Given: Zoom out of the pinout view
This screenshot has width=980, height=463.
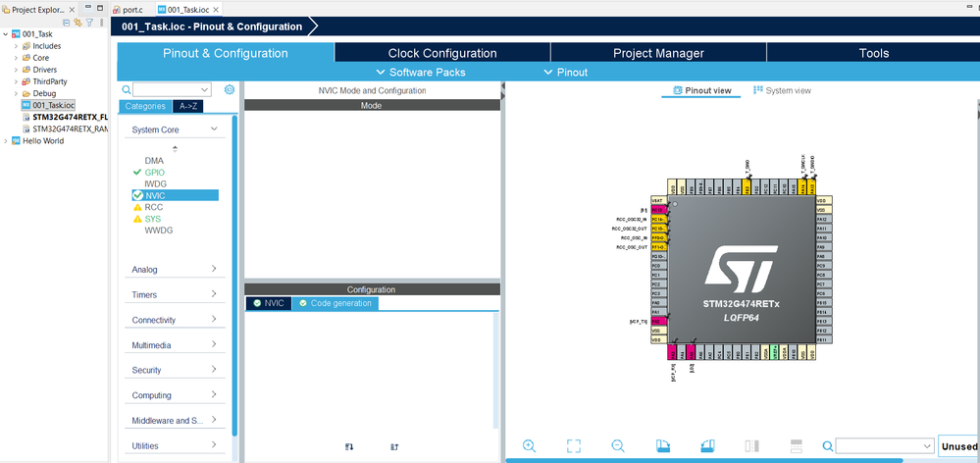Looking at the screenshot, I should pyautogui.click(x=618, y=445).
